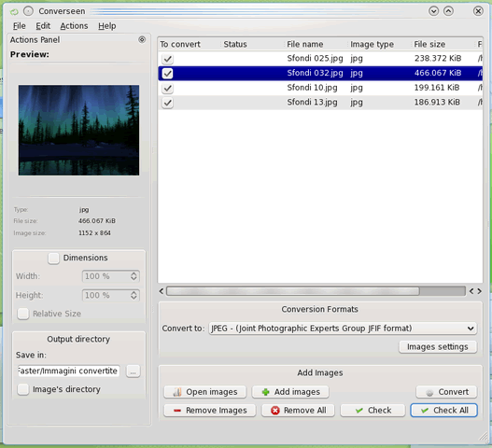Click the window resize grip corner
Image resolution: width=492 pixels, height=448 pixels.
(483, 436)
